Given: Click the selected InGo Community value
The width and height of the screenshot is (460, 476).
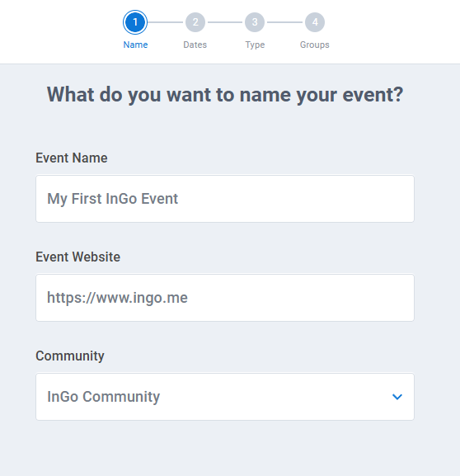Looking at the screenshot, I should coord(104,397).
